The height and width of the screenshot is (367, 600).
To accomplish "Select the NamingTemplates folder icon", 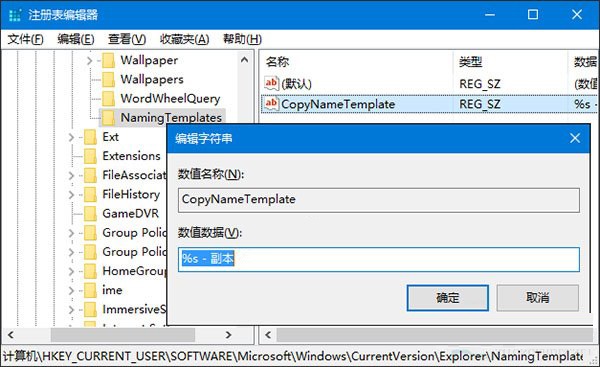I will click(109, 118).
